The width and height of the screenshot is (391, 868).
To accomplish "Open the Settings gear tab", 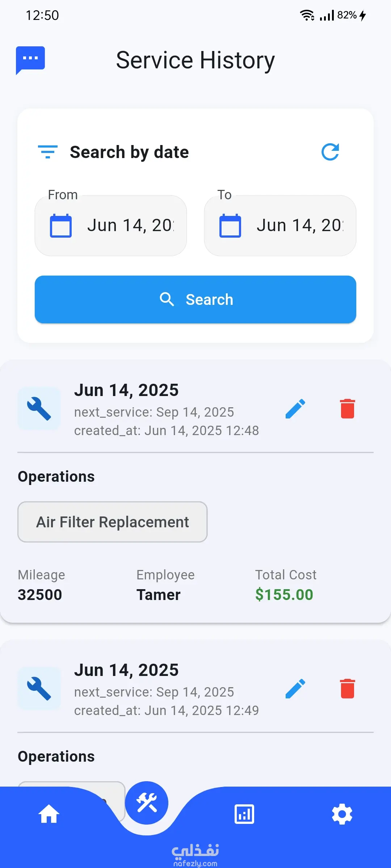I will tap(342, 814).
